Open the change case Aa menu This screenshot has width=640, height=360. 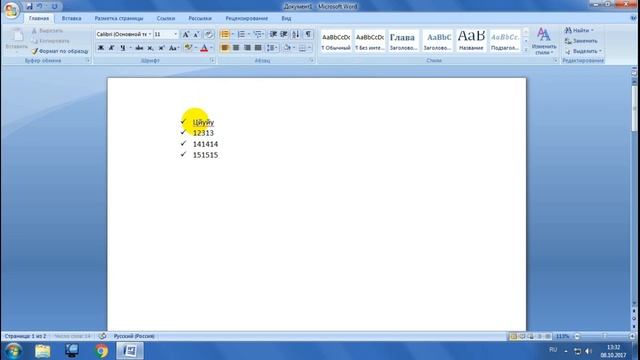point(173,48)
